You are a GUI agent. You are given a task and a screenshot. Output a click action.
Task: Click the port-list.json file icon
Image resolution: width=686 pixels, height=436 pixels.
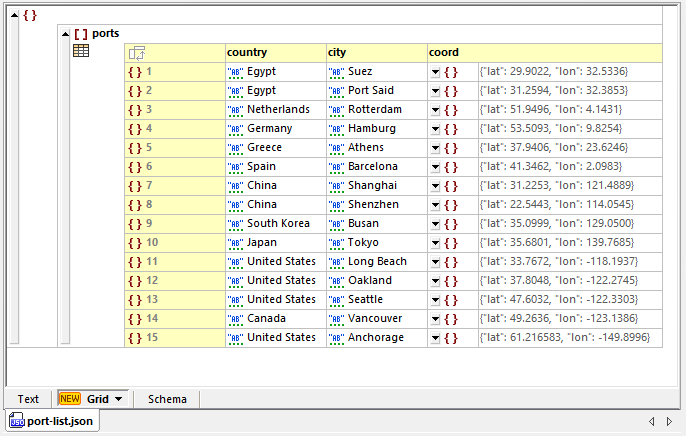(x=17, y=421)
